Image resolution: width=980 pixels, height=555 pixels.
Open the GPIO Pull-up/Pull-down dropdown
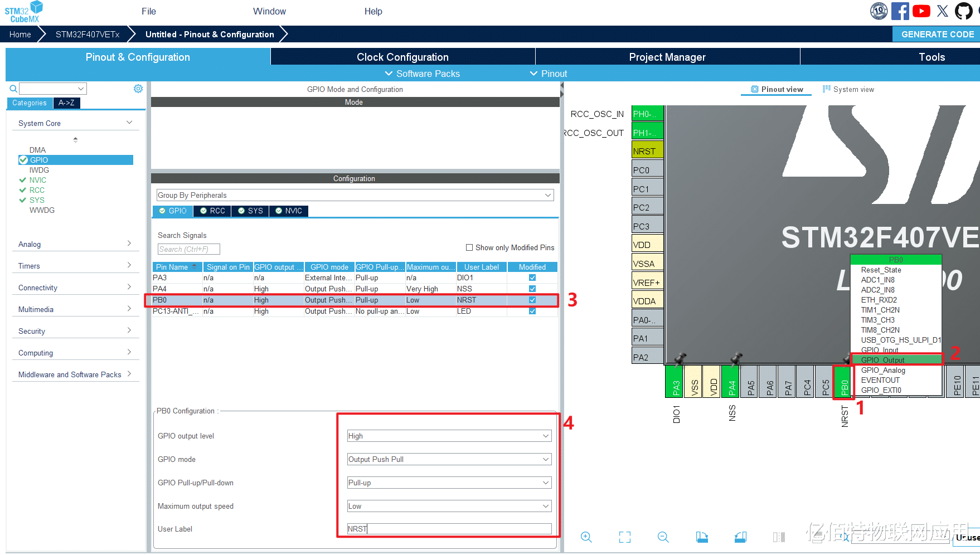pyautogui.click(x=449, y=483)
